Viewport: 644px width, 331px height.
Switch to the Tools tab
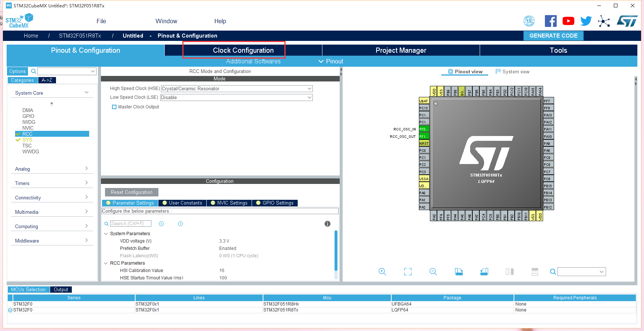pyautogui.click(x=559, y=50)
